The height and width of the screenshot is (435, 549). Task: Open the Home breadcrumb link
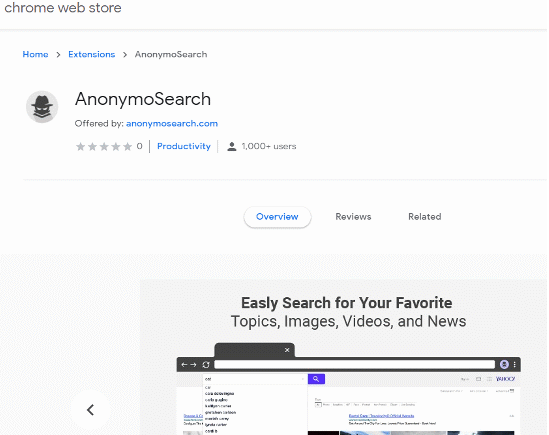click(35, 55)
